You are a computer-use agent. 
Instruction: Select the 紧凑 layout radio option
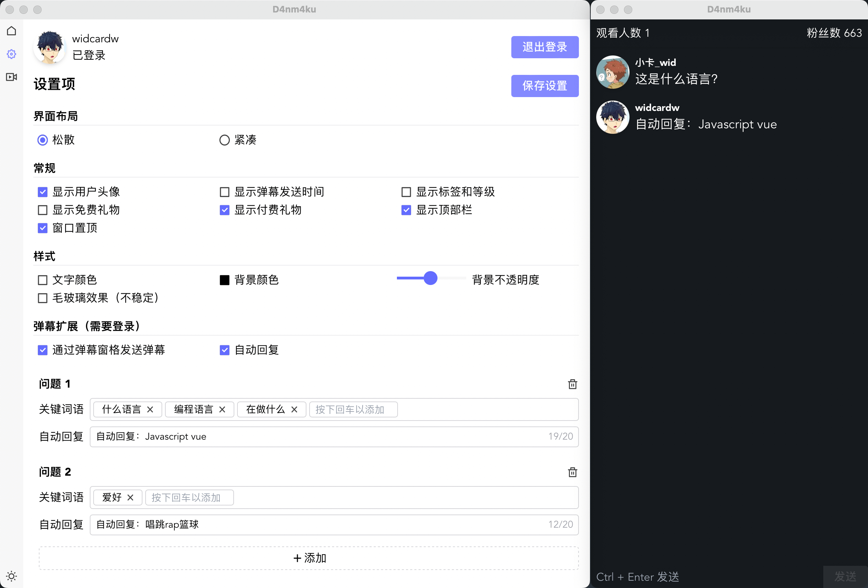coord(225,140)
